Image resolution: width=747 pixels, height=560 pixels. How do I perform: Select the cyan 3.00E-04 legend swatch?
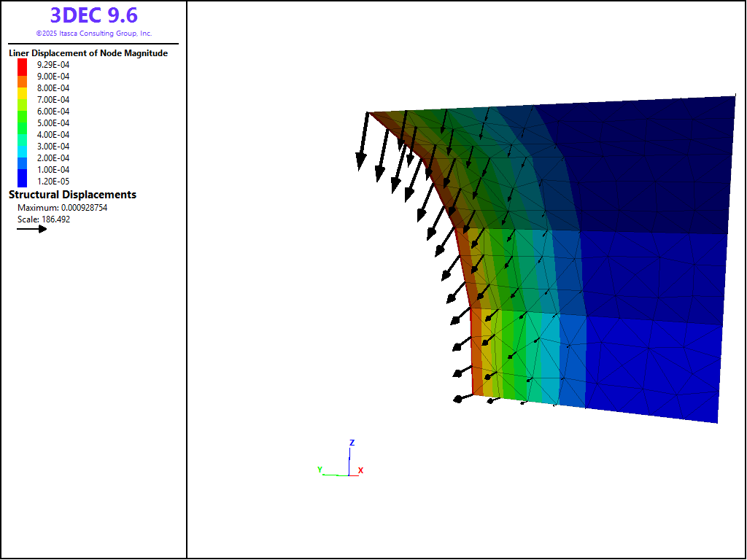[x=22, y=146]
